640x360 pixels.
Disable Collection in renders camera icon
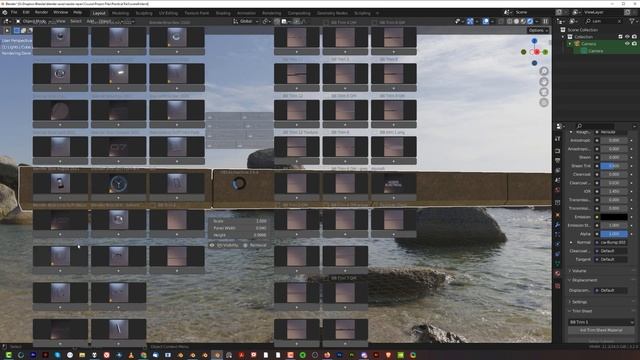[634, 37]
